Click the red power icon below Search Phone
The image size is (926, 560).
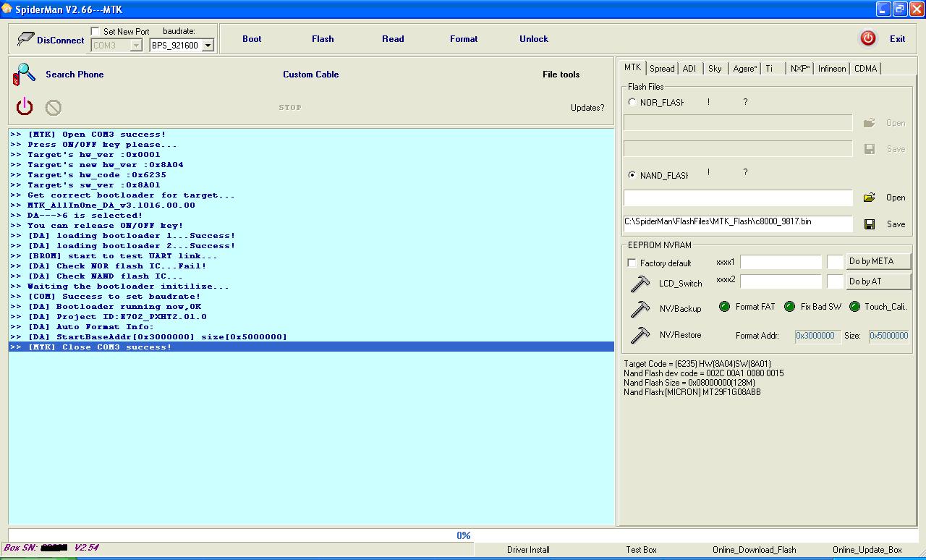(25, 107)
